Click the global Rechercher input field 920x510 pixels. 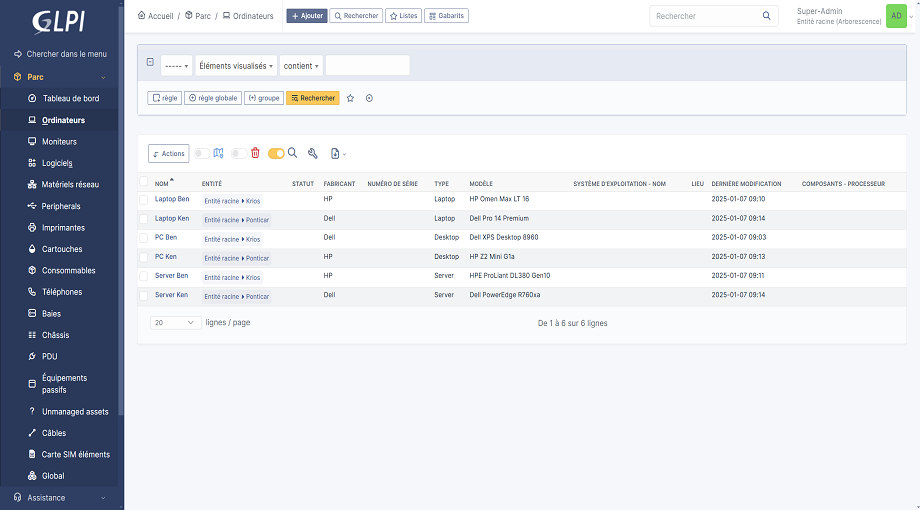pos(706,16)
